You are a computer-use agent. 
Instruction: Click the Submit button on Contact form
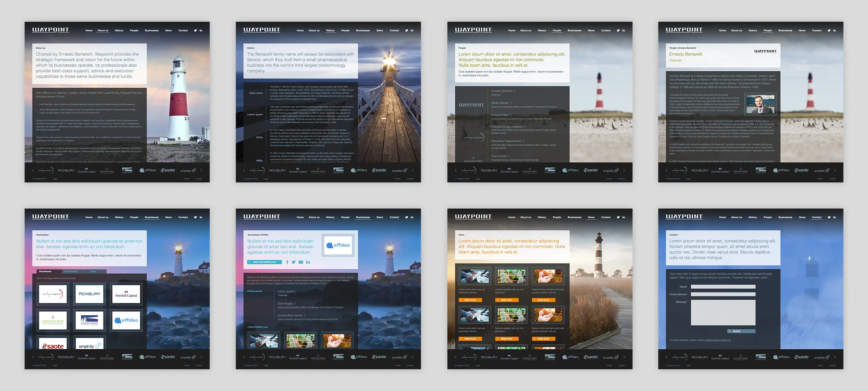point(741,331)
